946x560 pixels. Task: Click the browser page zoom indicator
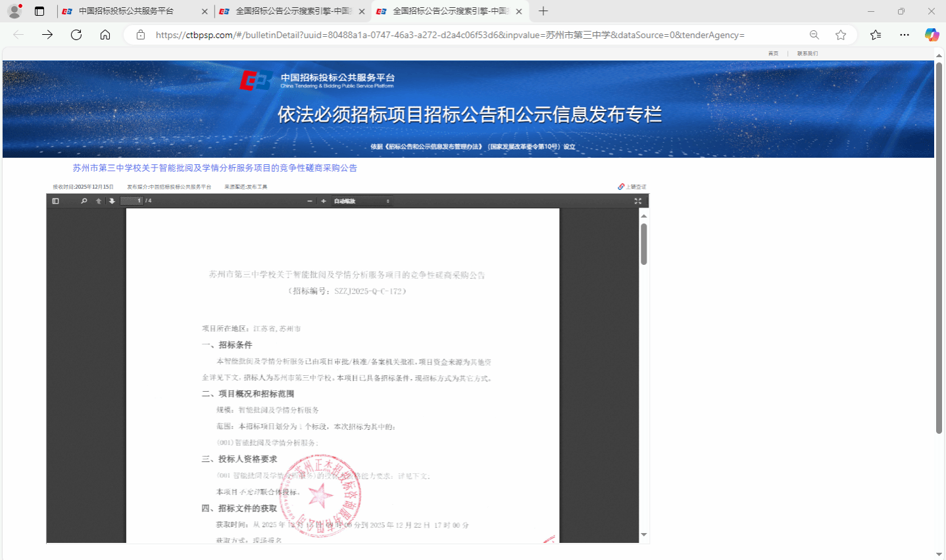click(814, 35)
